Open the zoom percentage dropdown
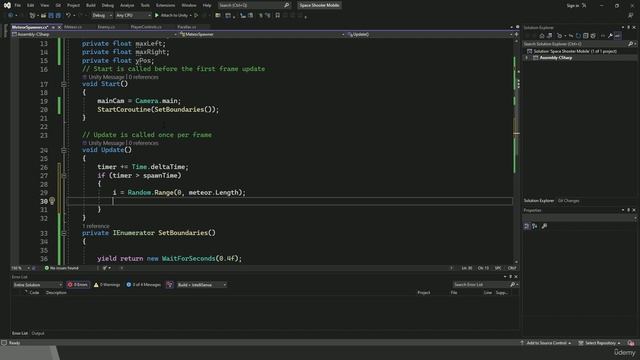The image size is (640, 360). (x=20, y=268)
